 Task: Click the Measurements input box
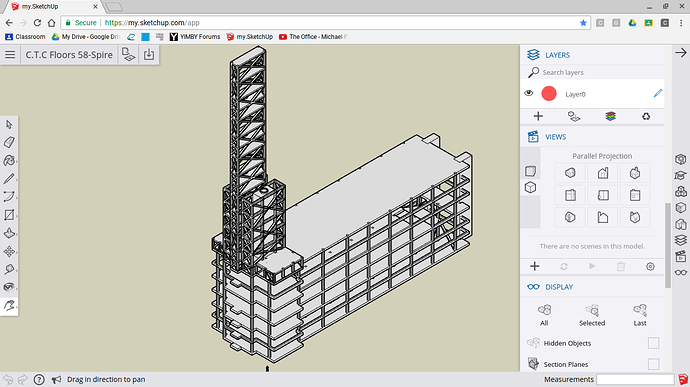(635, 379)
